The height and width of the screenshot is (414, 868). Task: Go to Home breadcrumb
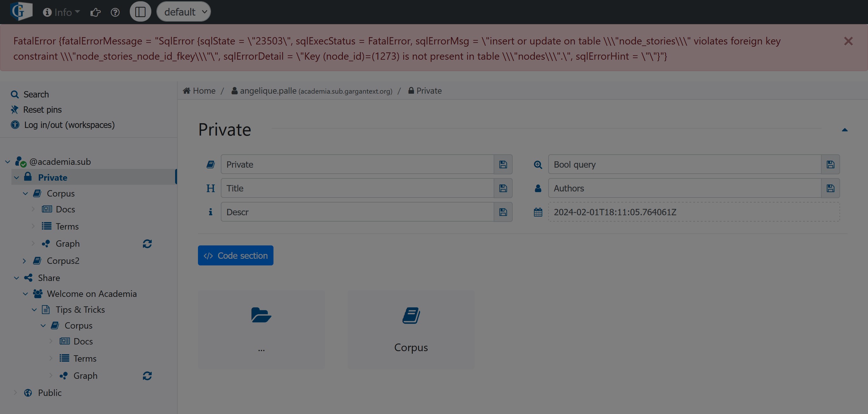click(x=199, y=91)
